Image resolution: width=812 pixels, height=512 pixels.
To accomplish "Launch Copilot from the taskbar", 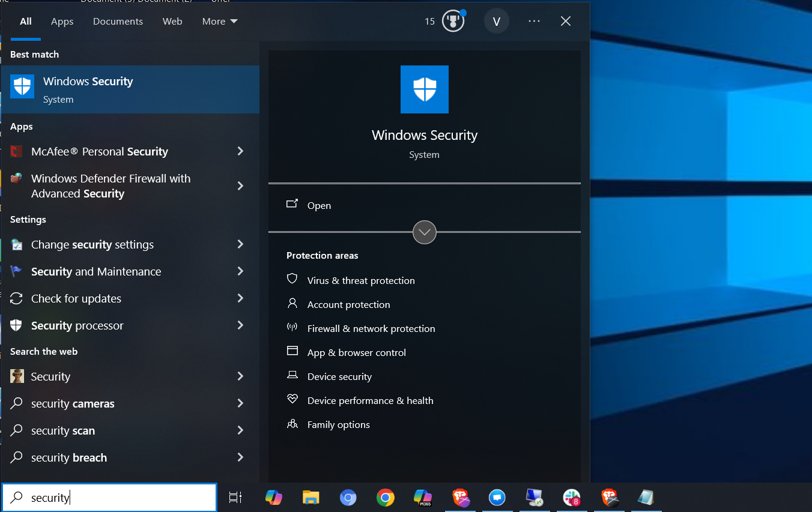I will (x=273, y=498).
